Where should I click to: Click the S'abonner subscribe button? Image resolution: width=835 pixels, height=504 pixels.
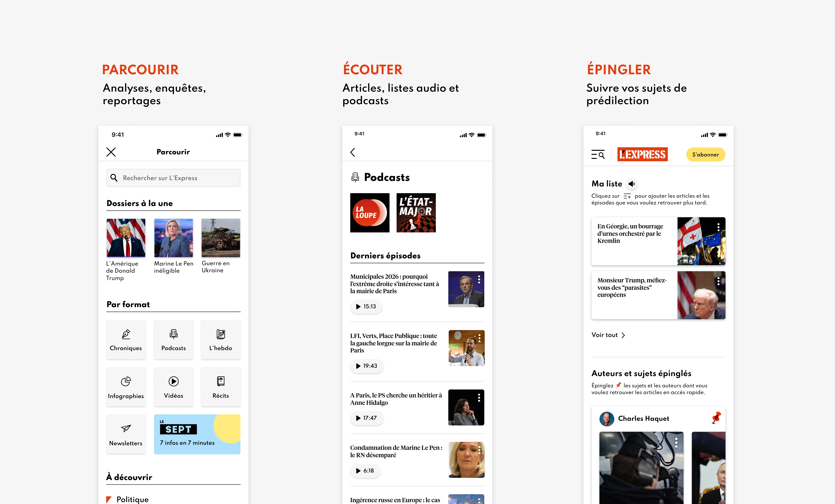706,154
